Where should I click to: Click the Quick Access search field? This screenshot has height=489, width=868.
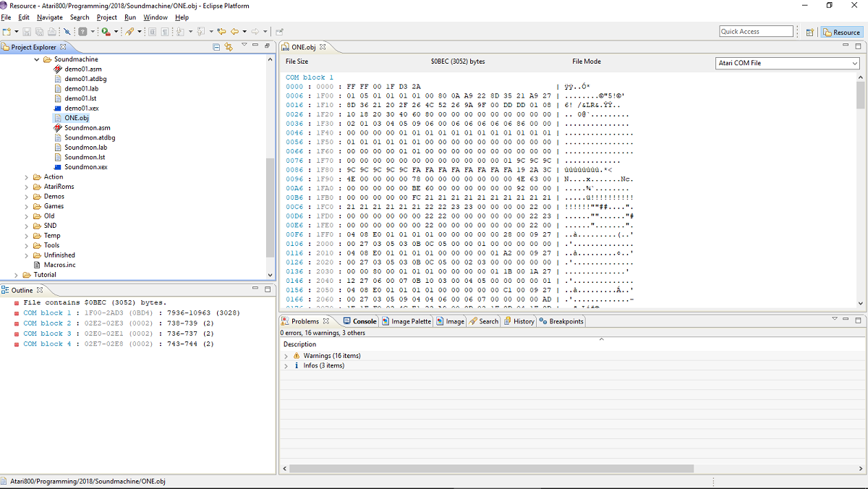coord(757,31)
